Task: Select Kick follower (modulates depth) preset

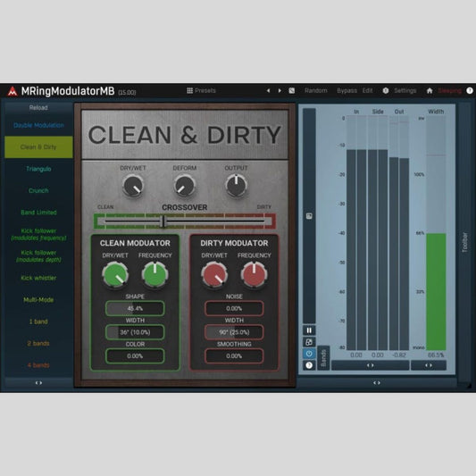Action: coord(38,256)
